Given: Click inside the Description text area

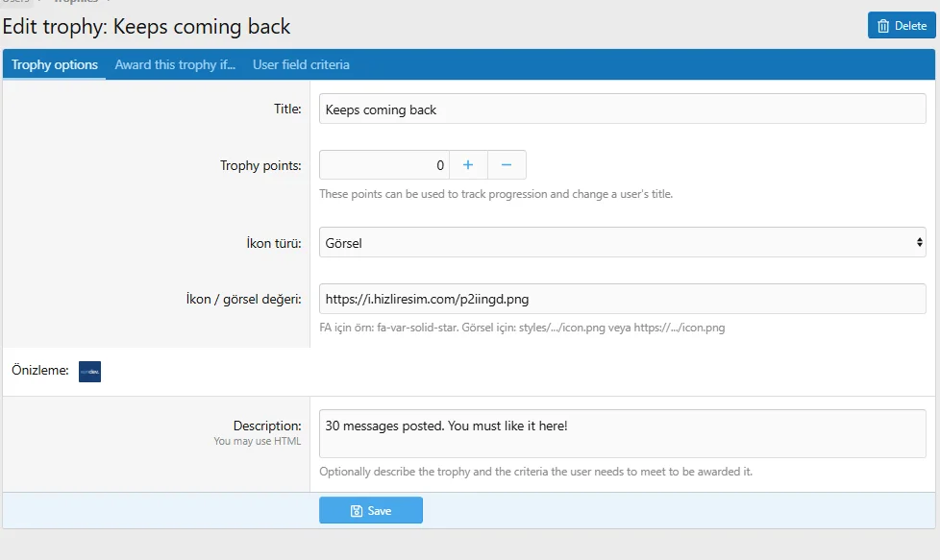Looking at the screenshot, I should 622,433.
